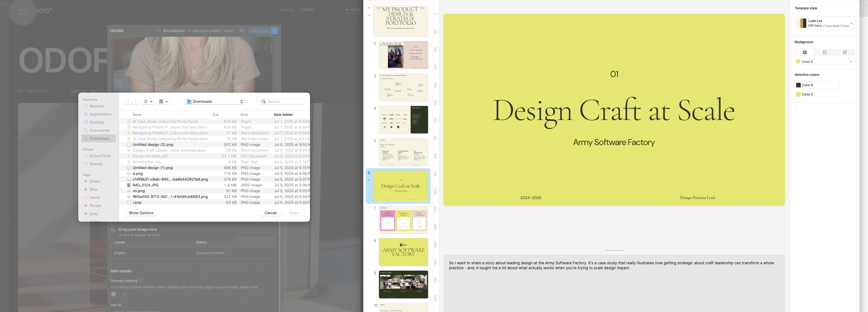Viewport: 868px width, 312px height.
Task: Click the Show Options button
Action: (141, 213)
